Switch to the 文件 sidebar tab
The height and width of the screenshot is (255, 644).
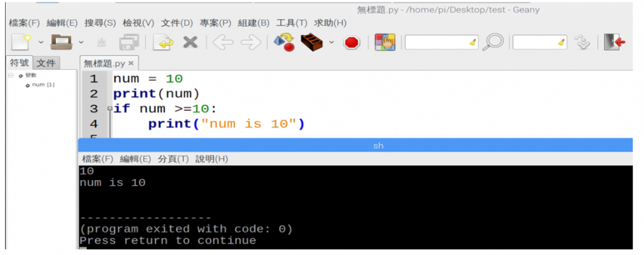coord(46,64)
